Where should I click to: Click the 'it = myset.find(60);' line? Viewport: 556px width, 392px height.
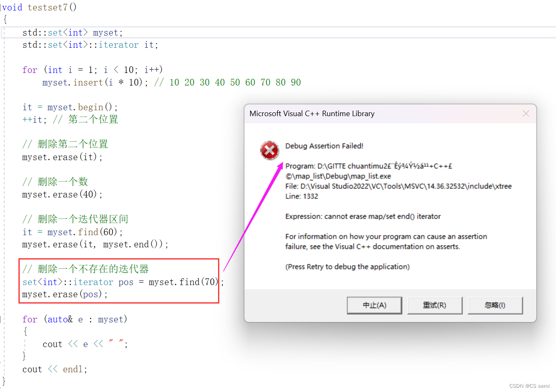coord(73,232)
